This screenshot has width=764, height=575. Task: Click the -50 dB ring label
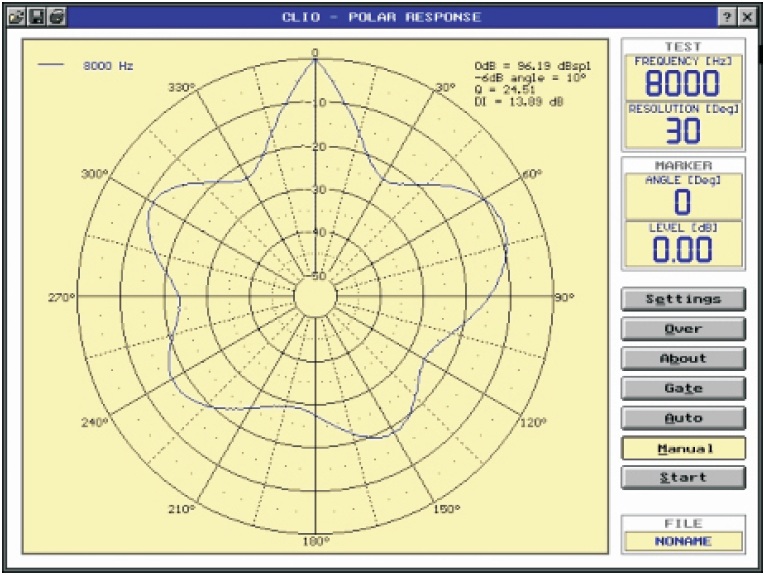tap(318, 276)
